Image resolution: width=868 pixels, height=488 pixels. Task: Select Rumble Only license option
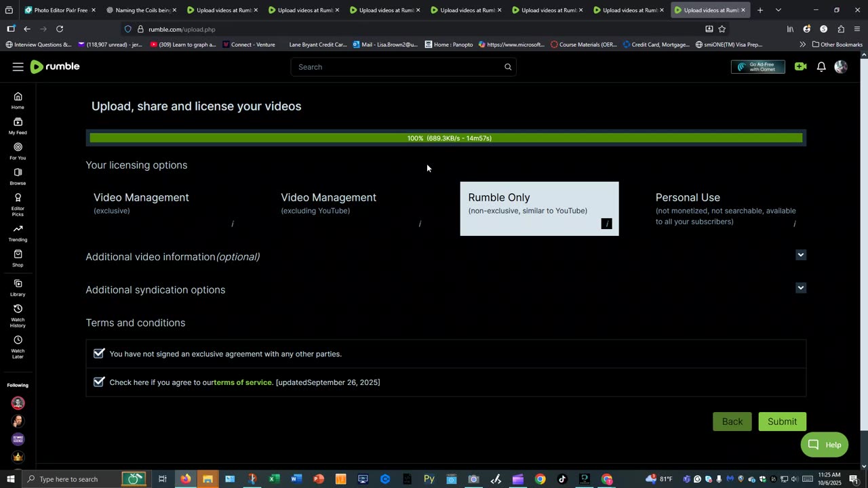click(539, 209)
